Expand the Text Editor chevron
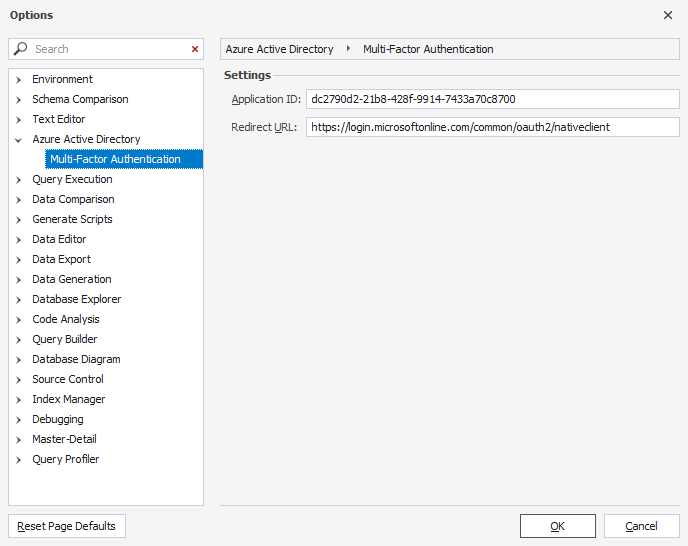 [18, 120]
